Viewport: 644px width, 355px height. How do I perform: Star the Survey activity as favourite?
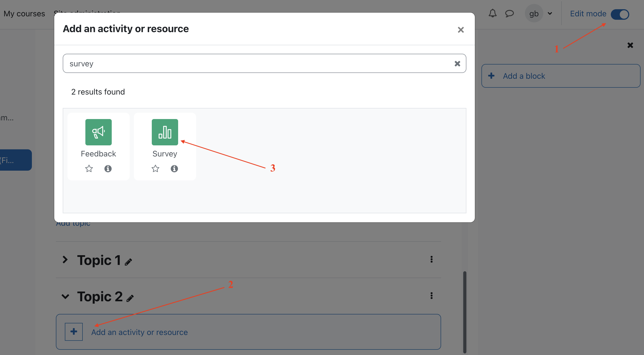coord(155,169)
